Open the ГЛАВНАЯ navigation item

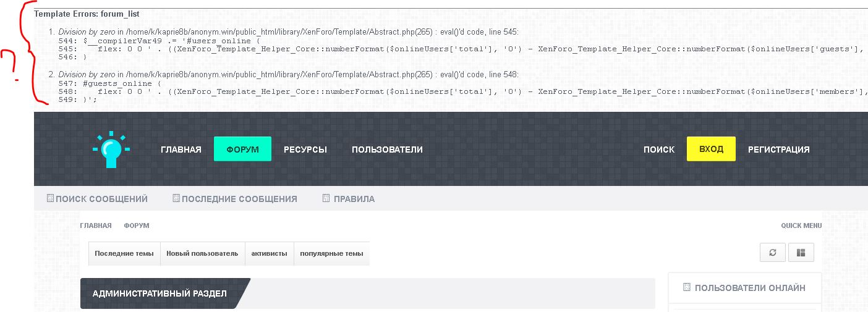point(181,150)
